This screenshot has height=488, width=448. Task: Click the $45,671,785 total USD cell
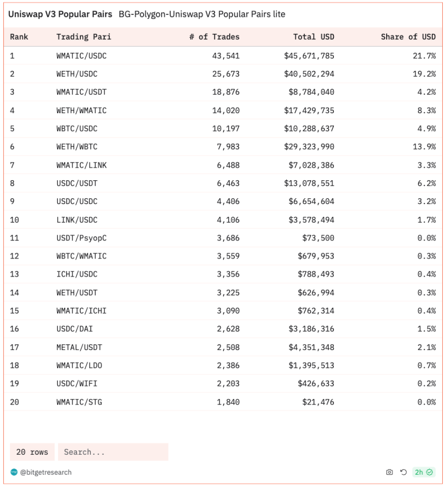point(309,56)
